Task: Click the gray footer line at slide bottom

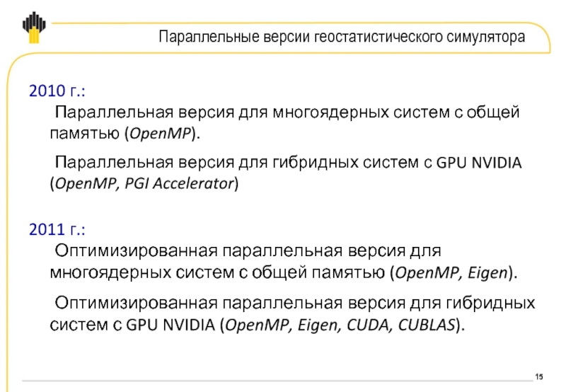Action: click(277, 381)
